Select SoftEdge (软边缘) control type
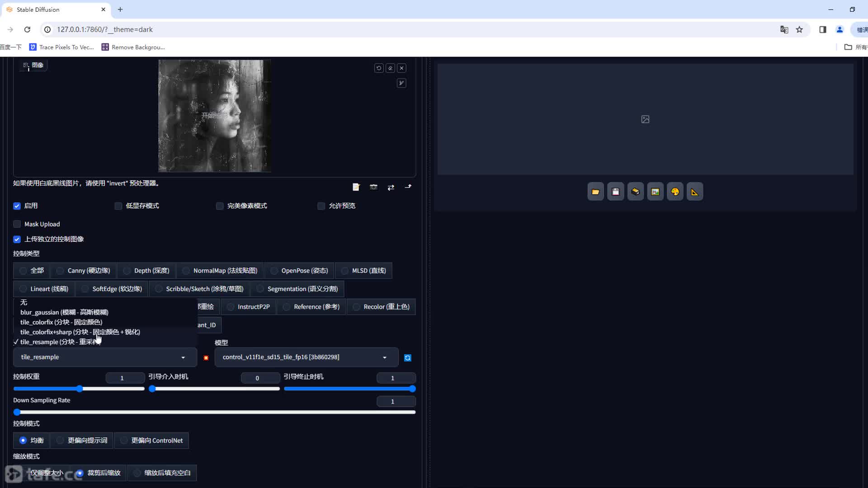 [112, 289]
